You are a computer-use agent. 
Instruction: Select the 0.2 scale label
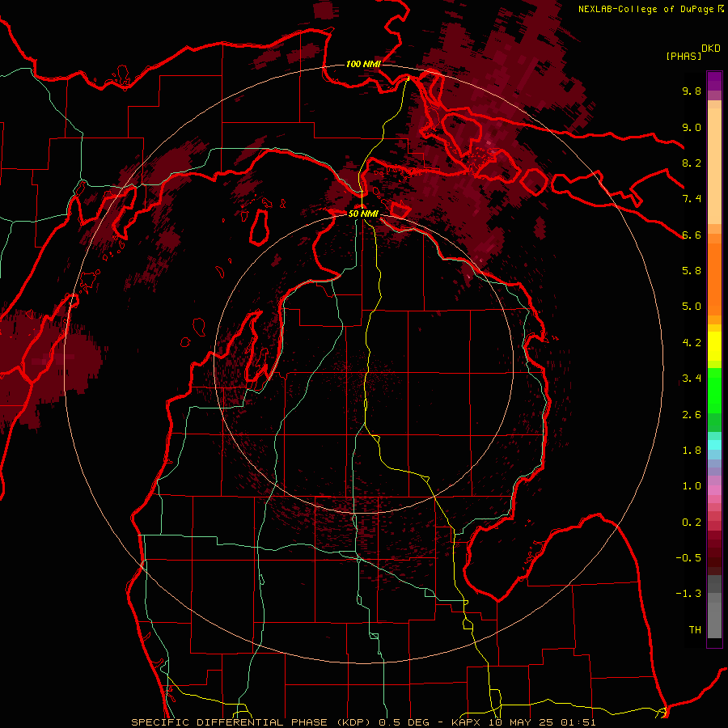pos(692,523)
